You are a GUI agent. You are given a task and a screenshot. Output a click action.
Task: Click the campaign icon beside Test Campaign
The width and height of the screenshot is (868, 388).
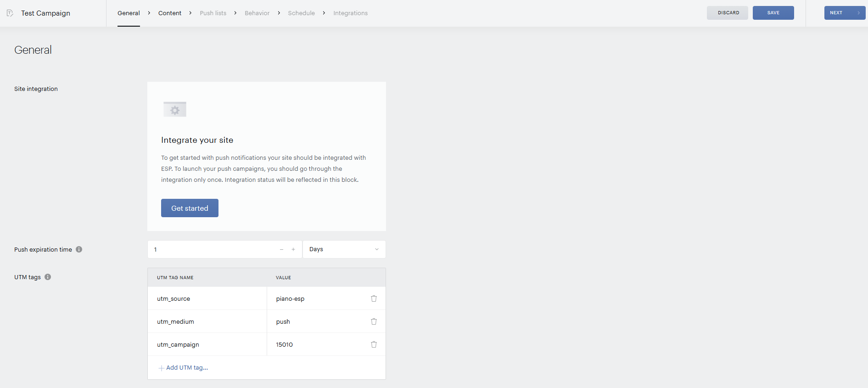point(10,13)
